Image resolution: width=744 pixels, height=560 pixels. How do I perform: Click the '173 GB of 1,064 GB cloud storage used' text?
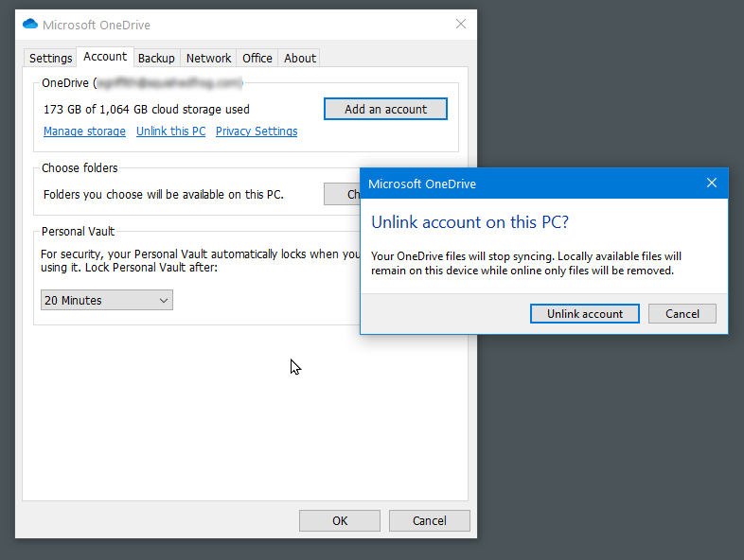click(x=146, y=110)
